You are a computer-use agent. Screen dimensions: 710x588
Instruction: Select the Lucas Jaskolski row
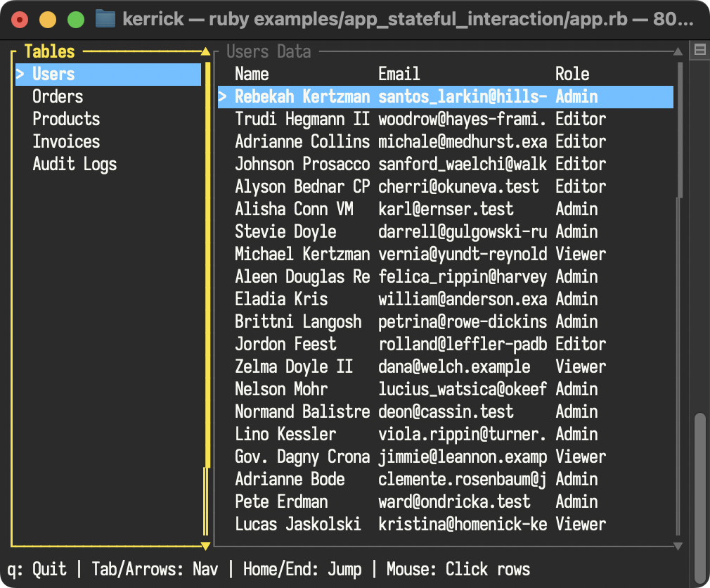(x=446, y=524)
